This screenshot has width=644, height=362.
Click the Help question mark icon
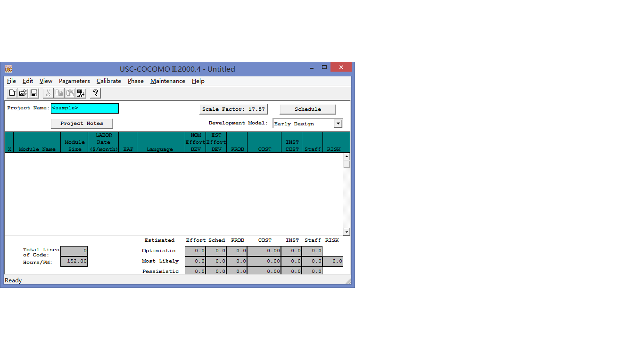(96, 93)
